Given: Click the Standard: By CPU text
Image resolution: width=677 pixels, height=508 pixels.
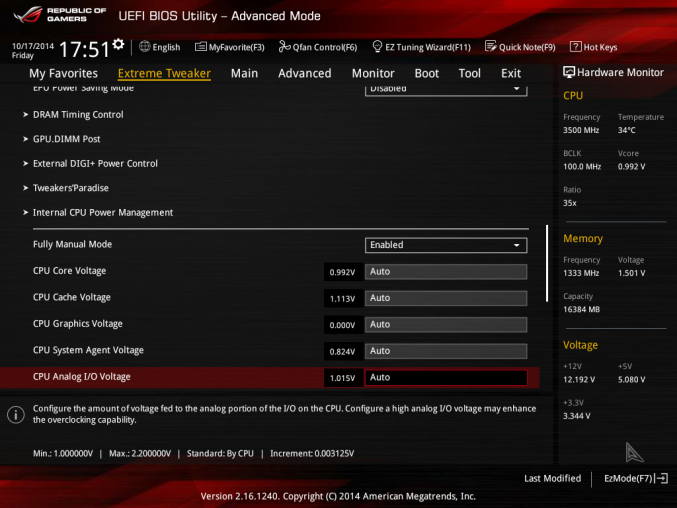Looking at the screenshot, I should click(x=220, y=453).
